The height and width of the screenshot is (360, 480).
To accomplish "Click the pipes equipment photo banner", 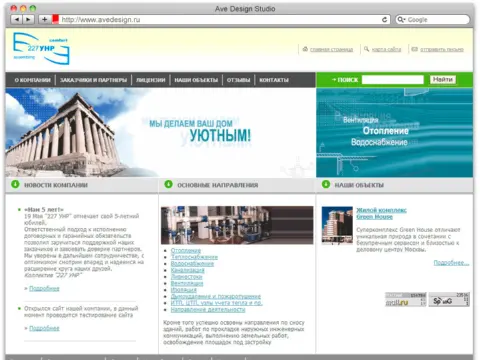I will (237, 225).
